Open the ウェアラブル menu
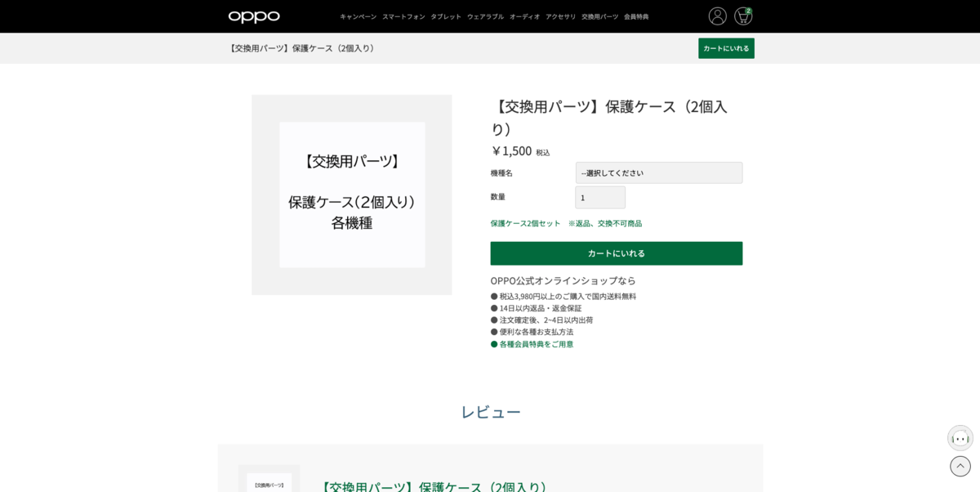This screenshot has width=980, height=492. pos(485,16)
